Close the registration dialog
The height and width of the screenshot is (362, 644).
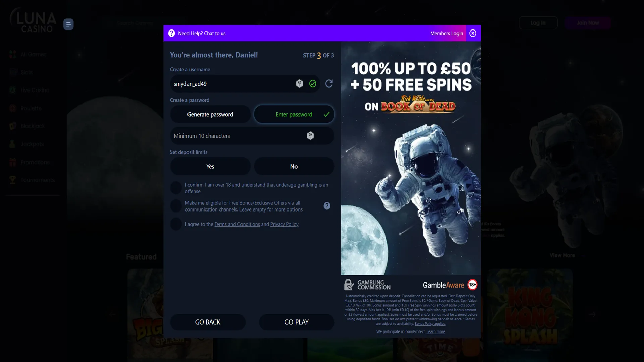click(x=473, y=33)
